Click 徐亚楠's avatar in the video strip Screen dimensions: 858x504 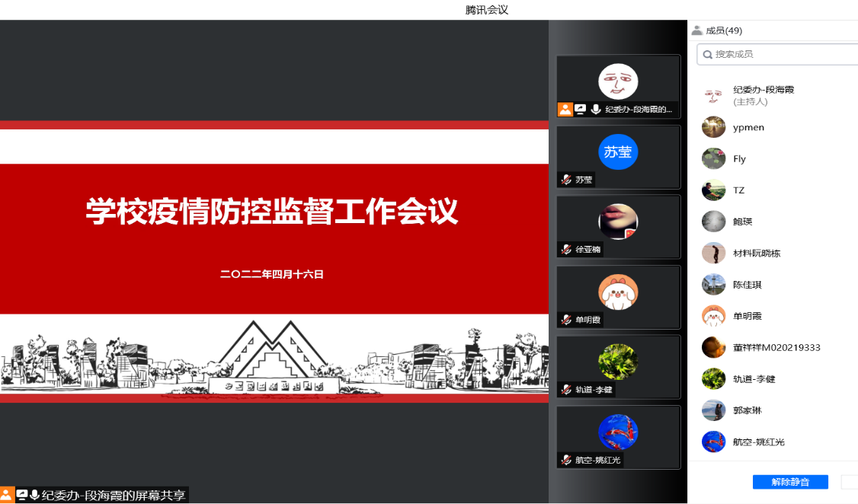[x=618, y=222]
